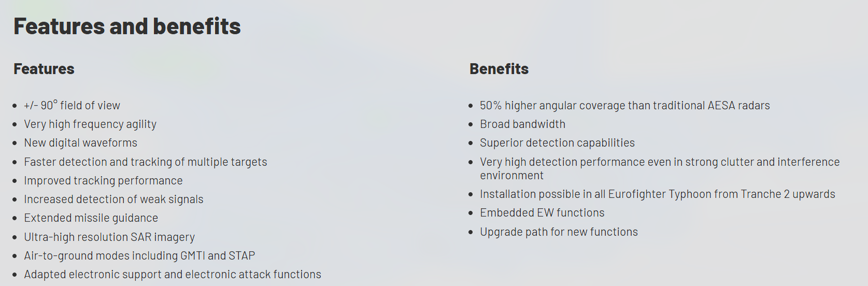Click 'Upgrade path for new functions' bullet
This screenshot has width=868, height=286.
click(x=559, y=232)
